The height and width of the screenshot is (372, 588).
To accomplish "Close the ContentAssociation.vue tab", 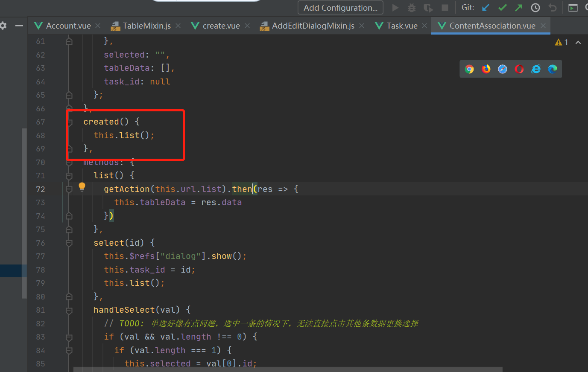I will tap(543, 26).
